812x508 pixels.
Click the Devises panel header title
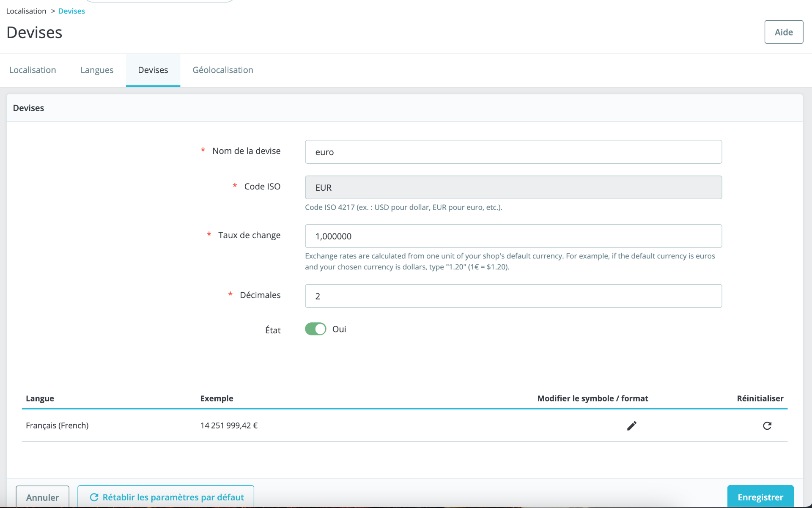(28, 108)
